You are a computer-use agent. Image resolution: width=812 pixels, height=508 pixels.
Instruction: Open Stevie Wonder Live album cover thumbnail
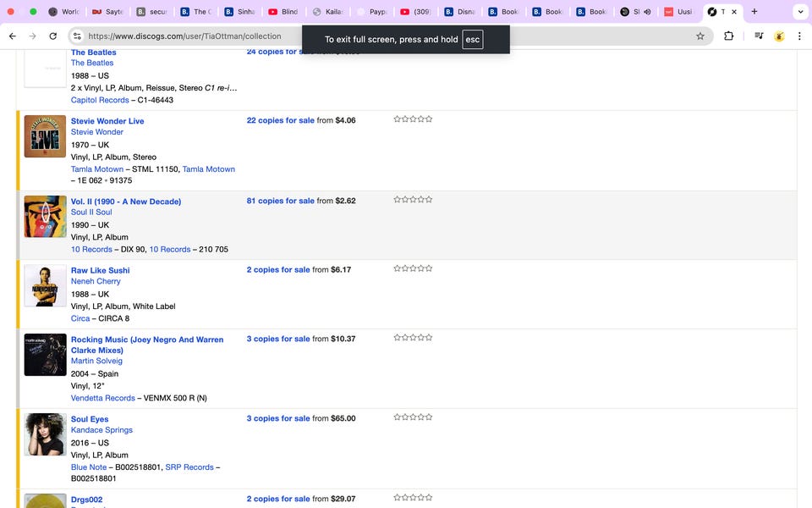tap(45, 136)
